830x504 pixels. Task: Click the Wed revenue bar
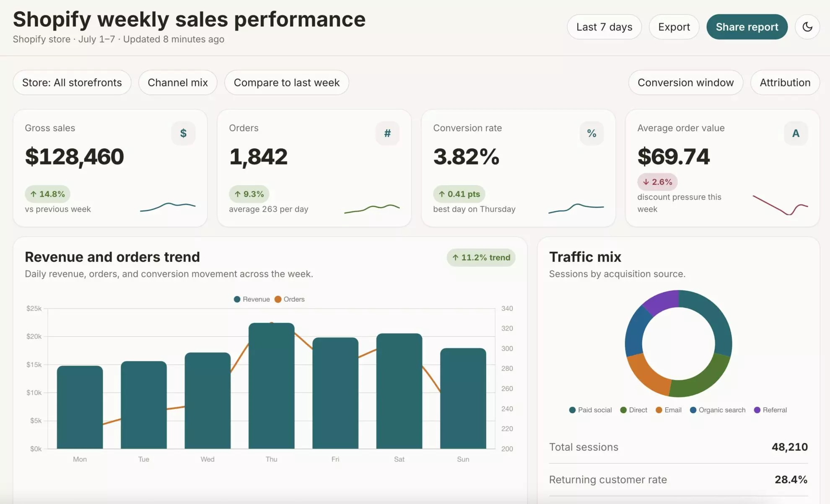point(207,401)
